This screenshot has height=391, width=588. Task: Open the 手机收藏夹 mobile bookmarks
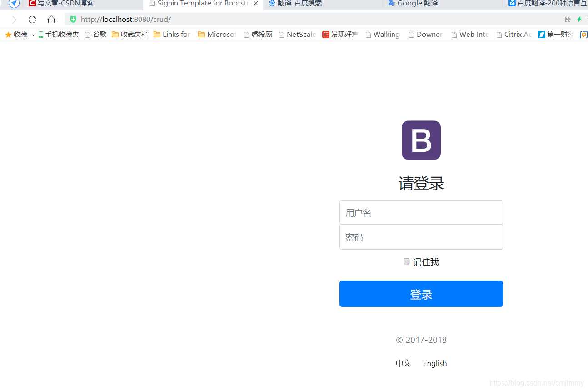point(59,35)
